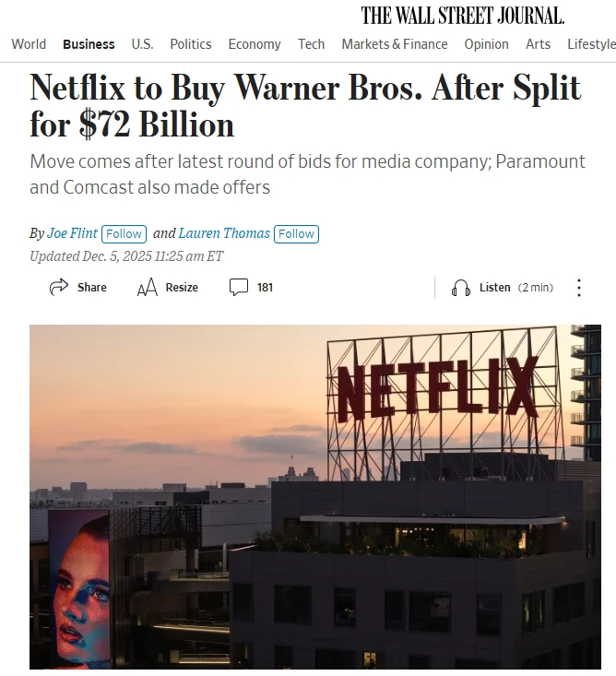Open the three-dot more options menu

[579, 288]
